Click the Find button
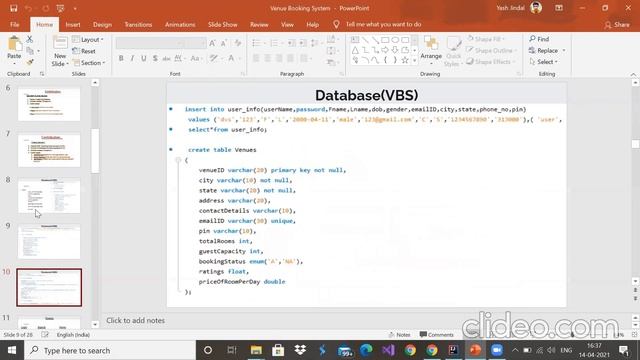Screen dimensions: 640x360 [x=539, y=39]
